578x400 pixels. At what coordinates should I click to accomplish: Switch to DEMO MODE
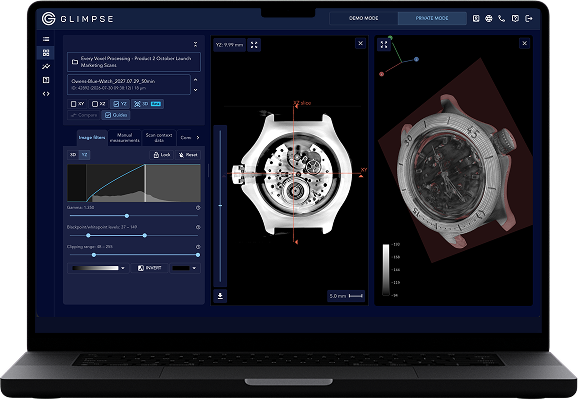coord(363,18)
